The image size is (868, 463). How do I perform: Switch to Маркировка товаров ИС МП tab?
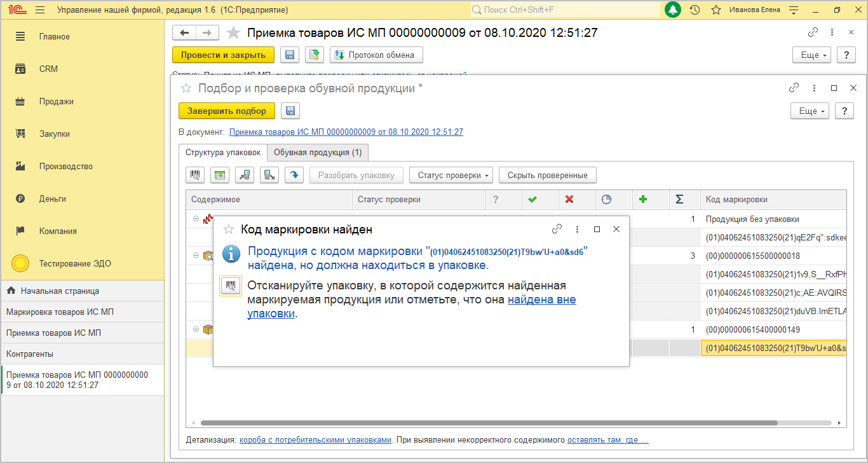pyautogui.click(x=82, y=312)
